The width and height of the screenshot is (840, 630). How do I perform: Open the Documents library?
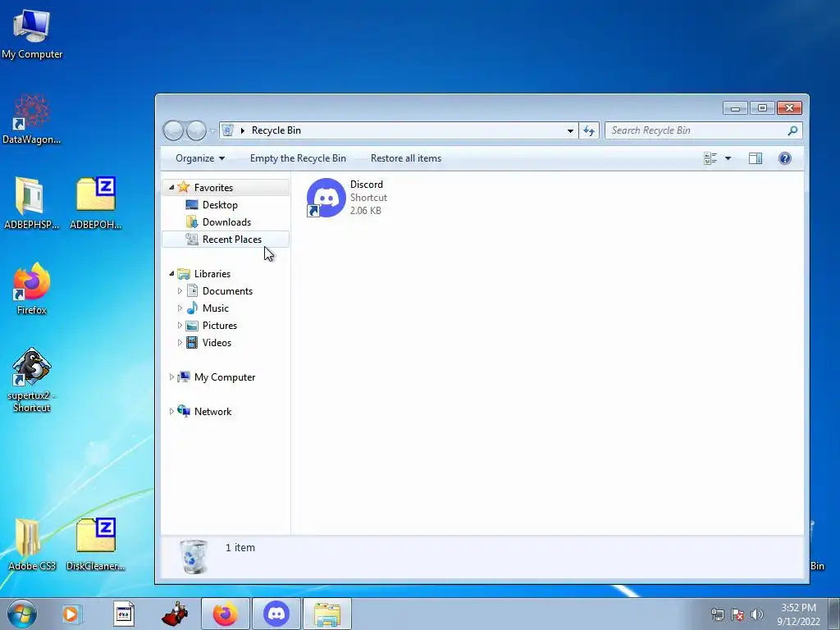(227, 291)
